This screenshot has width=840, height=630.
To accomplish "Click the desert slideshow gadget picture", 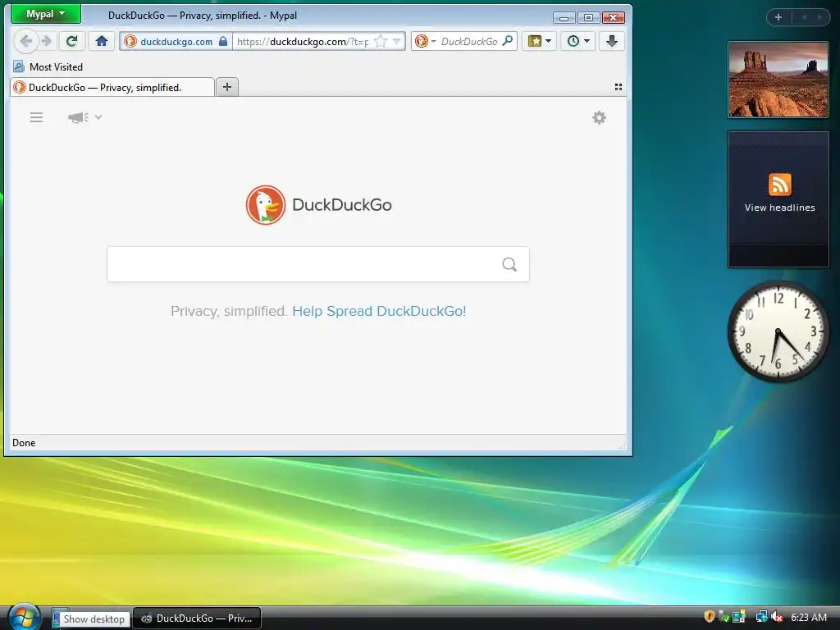I will (x=778, y=80).
